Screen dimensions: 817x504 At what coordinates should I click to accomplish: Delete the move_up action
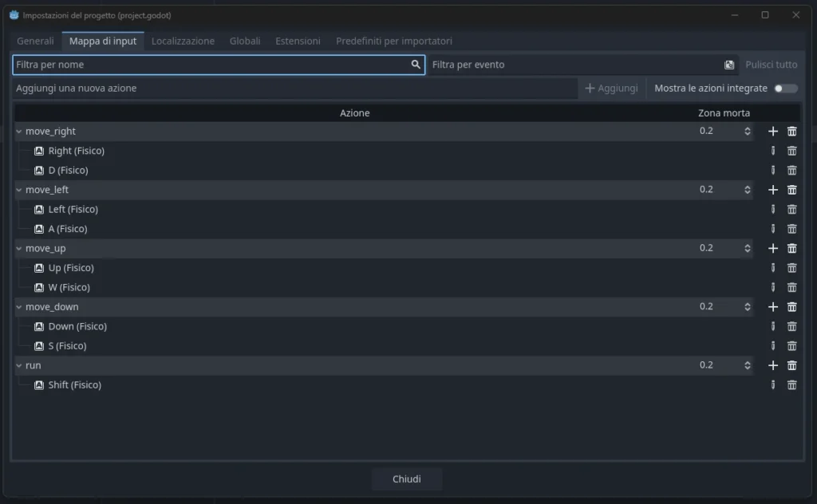point(791,248)
